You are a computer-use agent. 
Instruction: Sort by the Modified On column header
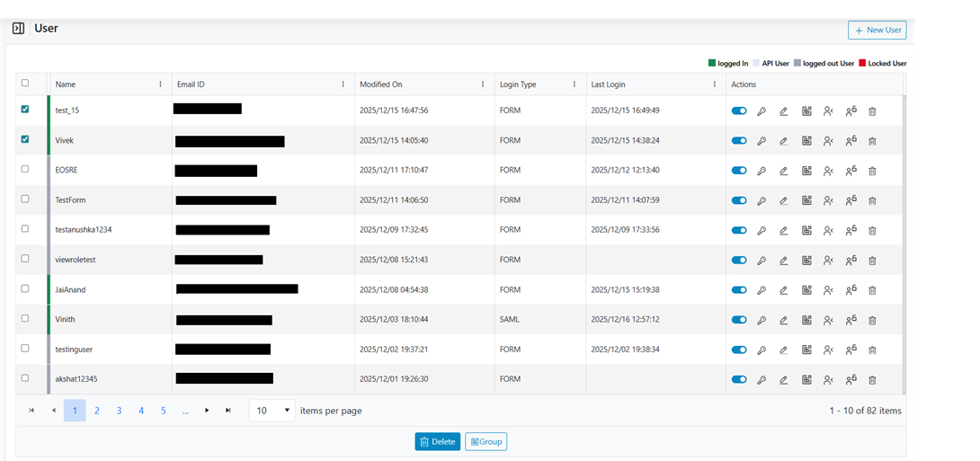point(380,84)
